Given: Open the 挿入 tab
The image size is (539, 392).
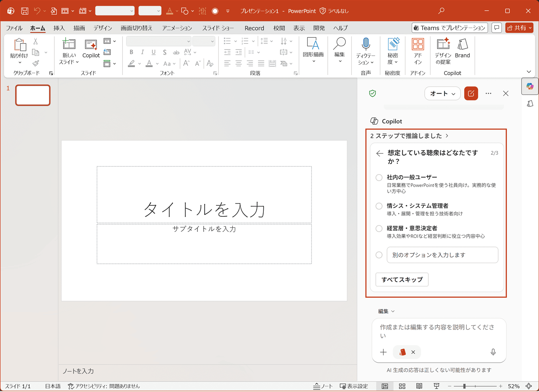Looking at the screenshot, I should [x=59, y=28].
